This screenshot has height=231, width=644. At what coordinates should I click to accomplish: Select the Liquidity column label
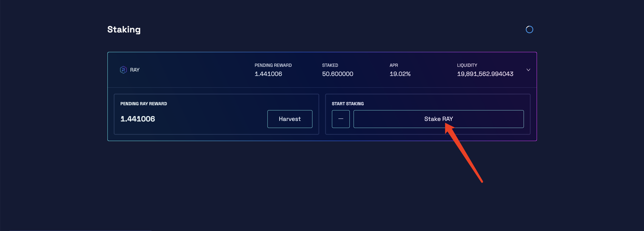467,65
